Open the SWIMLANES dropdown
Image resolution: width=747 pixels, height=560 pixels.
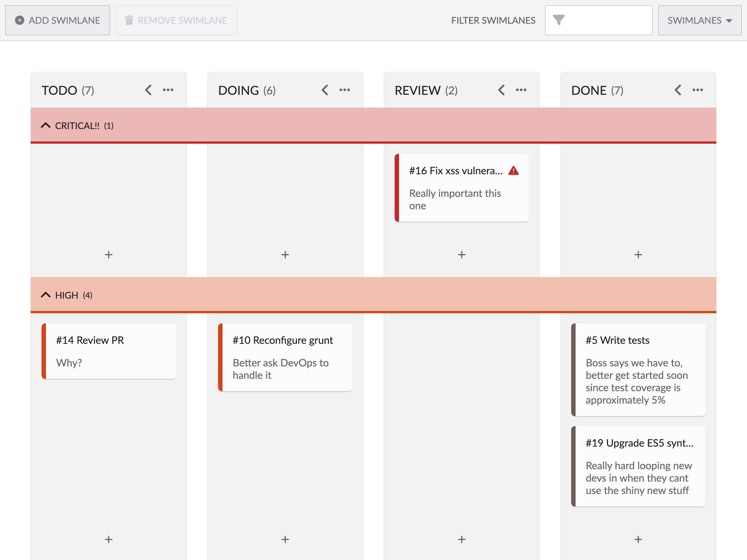(x=700, y=20)
